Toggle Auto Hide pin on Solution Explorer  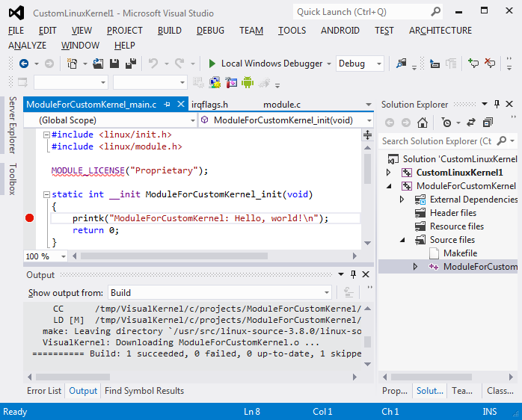497,104
